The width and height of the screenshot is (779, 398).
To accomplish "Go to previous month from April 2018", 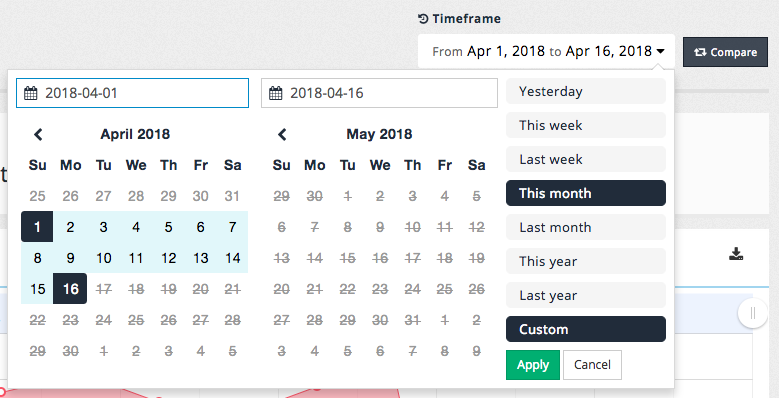I will (x=38, y=134).
